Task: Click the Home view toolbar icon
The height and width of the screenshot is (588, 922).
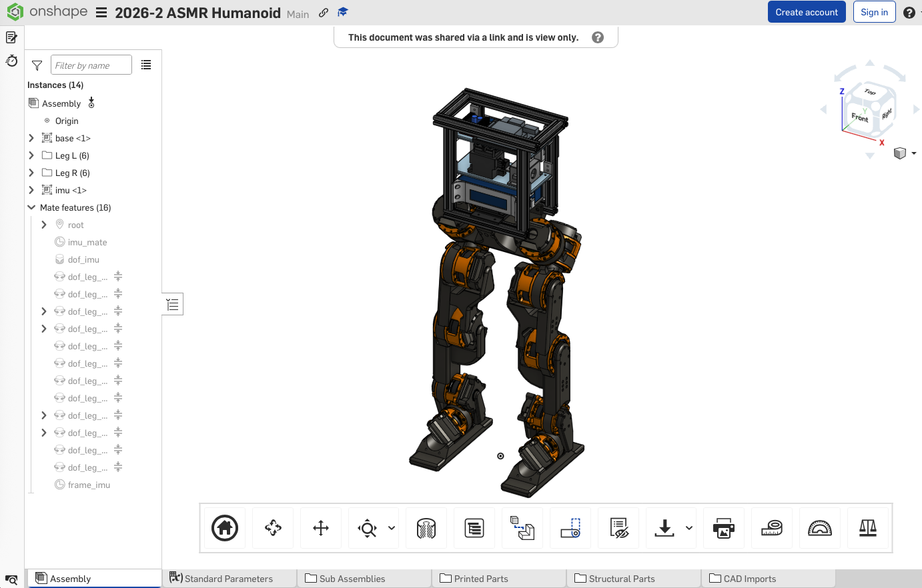Action: click(x=225, y=528)
